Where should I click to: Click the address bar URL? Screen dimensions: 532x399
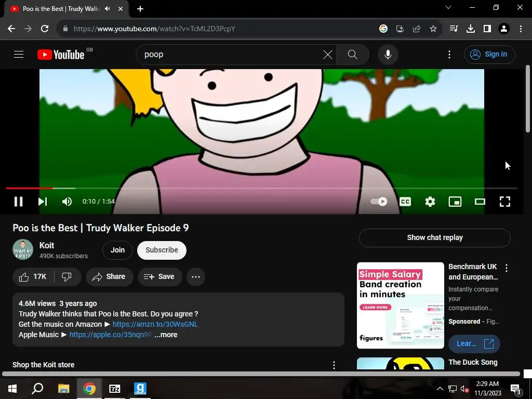coord(154,29)
